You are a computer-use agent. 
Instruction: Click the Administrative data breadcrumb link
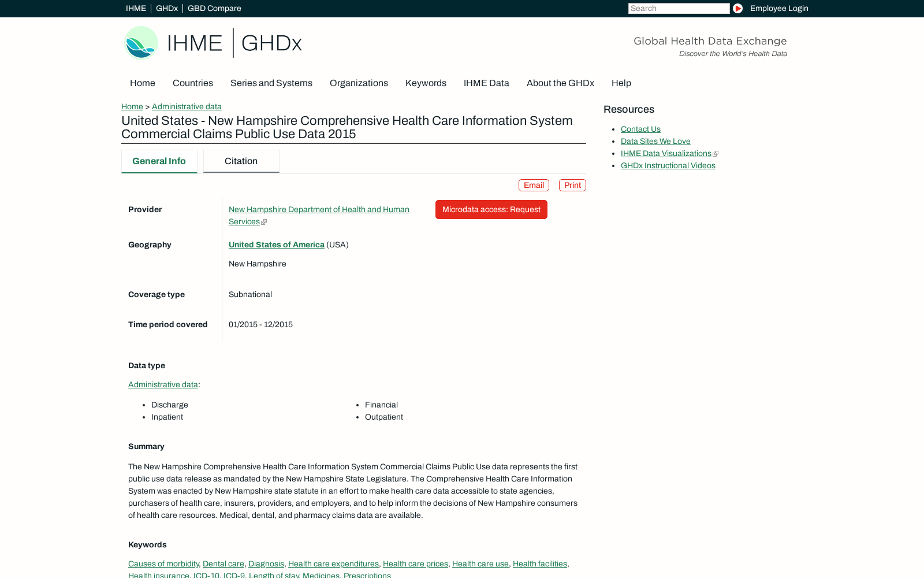(187, 106)
